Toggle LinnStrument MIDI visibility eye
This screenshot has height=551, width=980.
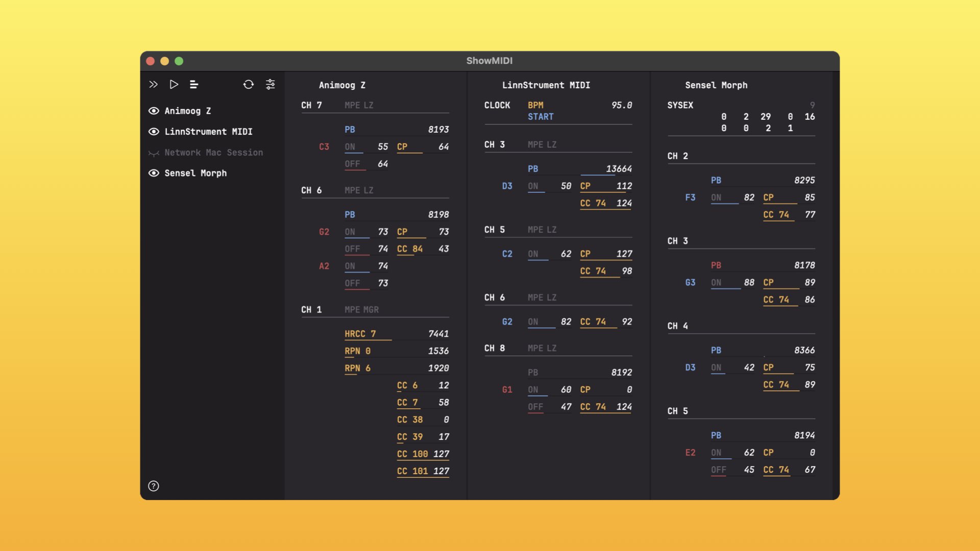coord(154,132)
